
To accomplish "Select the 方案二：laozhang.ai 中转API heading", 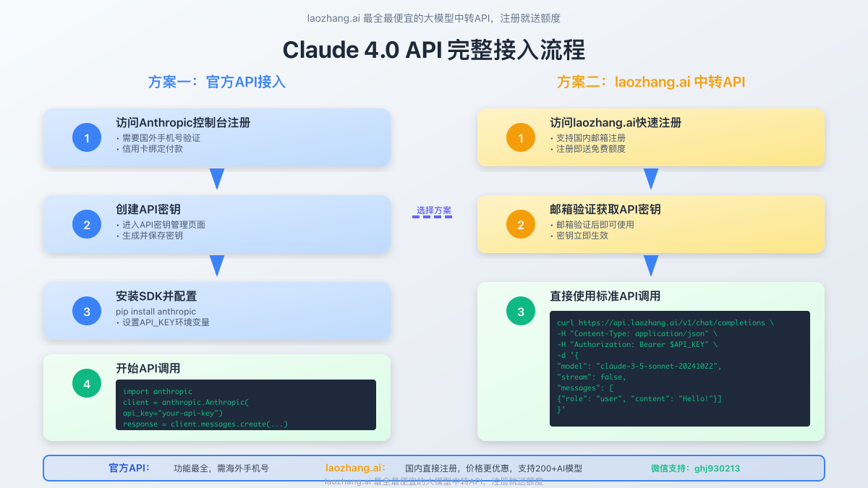I will coord(651,82).
